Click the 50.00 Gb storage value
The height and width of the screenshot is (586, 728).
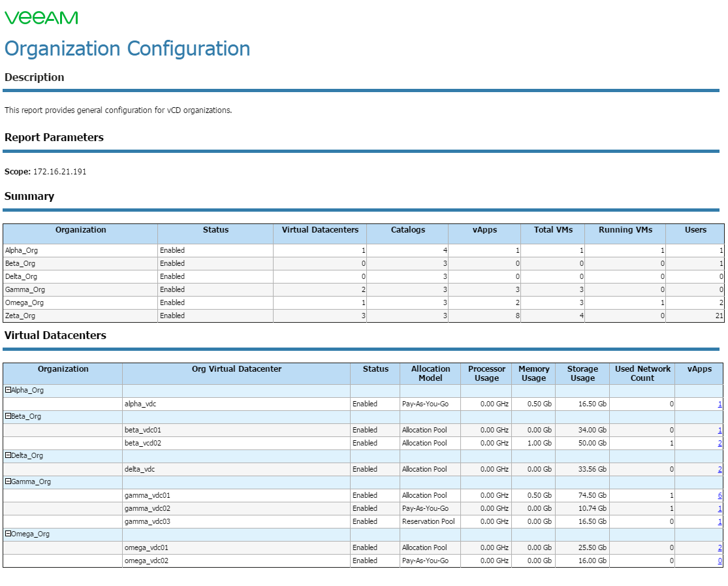(x=592, y=443)
